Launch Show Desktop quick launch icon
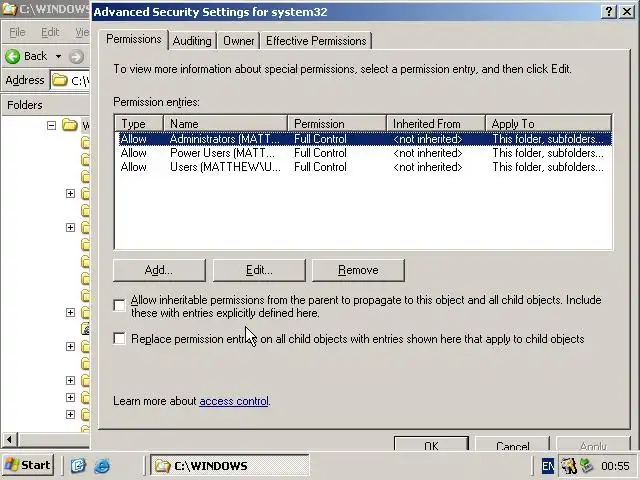The height and width of the screenshot is (480, 640). tap(78, 465)
